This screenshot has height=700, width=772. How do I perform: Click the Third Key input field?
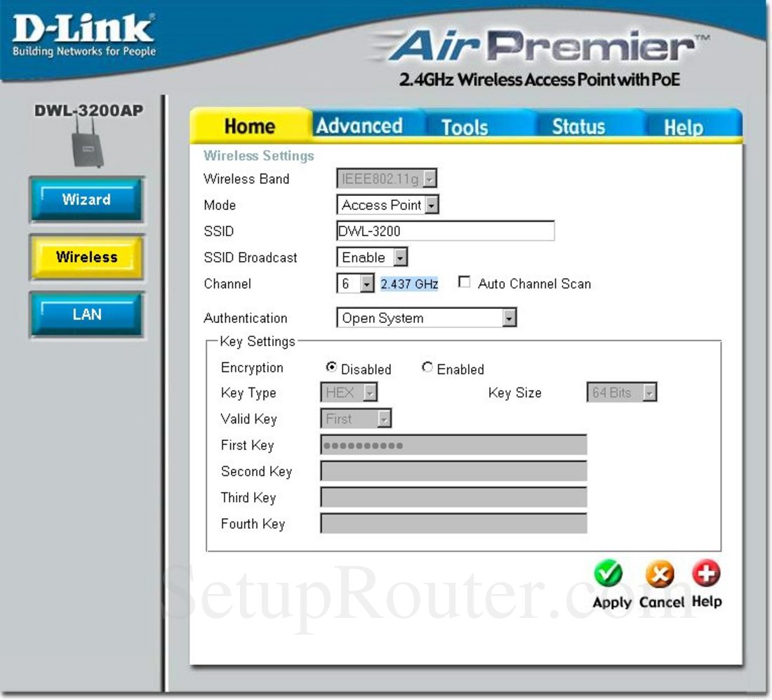453,497
